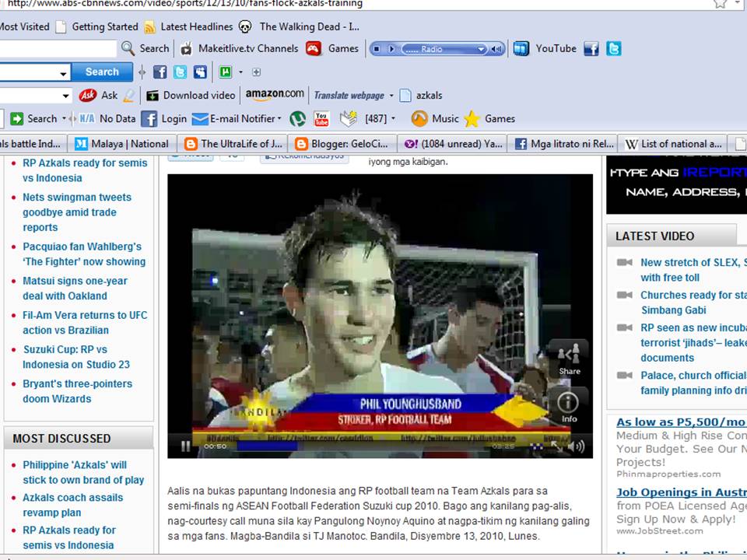Toggle the video player volume icon
Image resolution: width=747 pixels, height=560 pixels.
[x=576, y=446]
